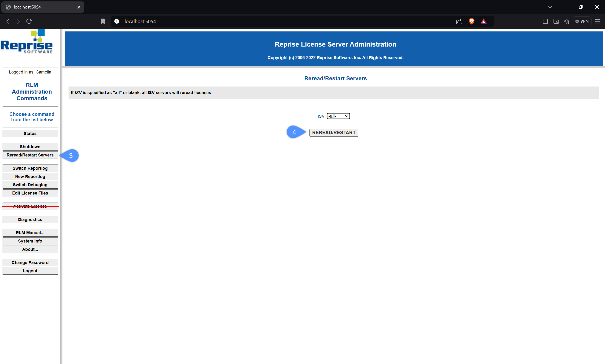Click the Brave Rewards triangle icon
The width and height of the screenshot is (605, 364).
483,21
